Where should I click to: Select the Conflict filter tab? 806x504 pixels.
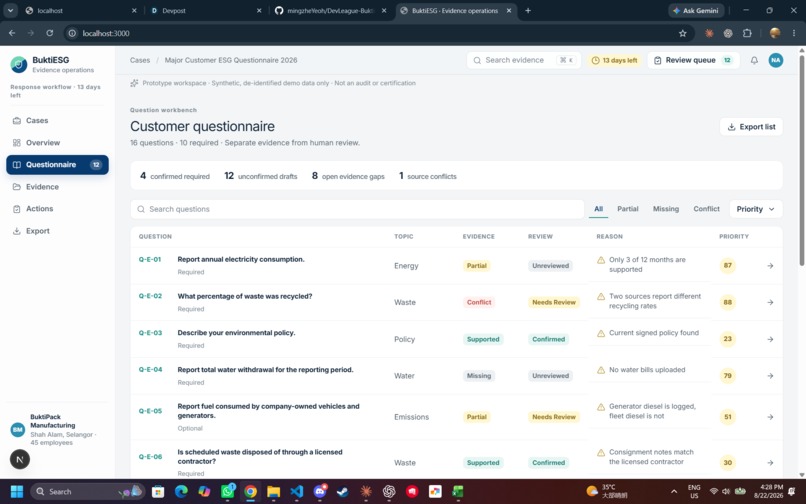pyautogui.click(x=706, y=209)
